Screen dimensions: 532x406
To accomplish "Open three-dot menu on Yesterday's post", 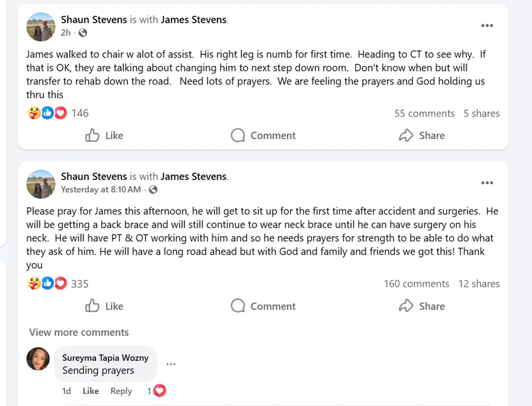I will click(x=487, y=183).
